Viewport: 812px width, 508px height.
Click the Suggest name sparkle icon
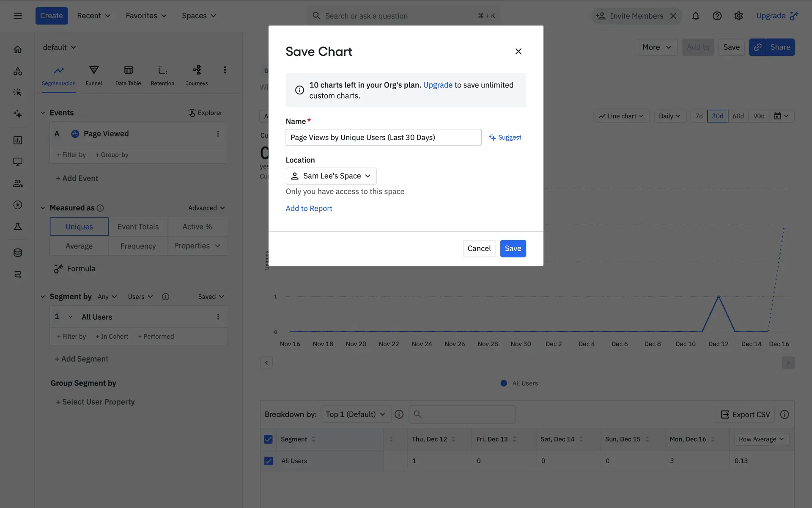tap(492, 138)
